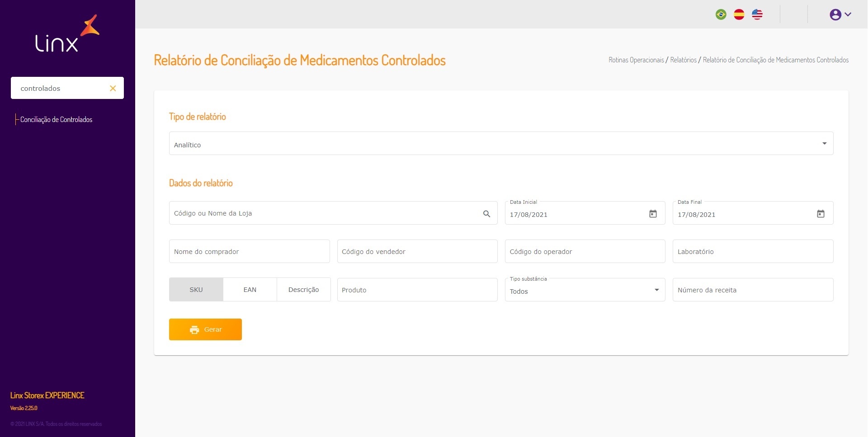Switch product search to EAN
868x437 pixels.
point(250,290)
